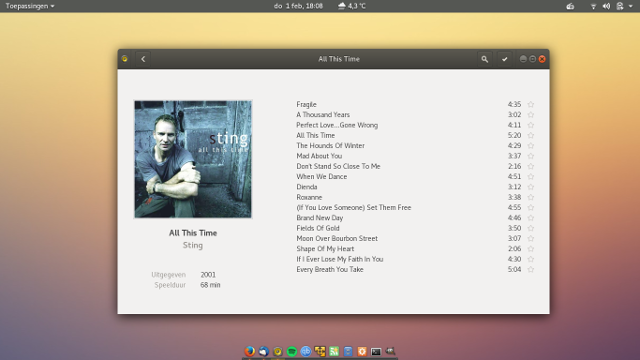Click the last dock icon right of terminal
640x360 pixels.
coord(390,351)
